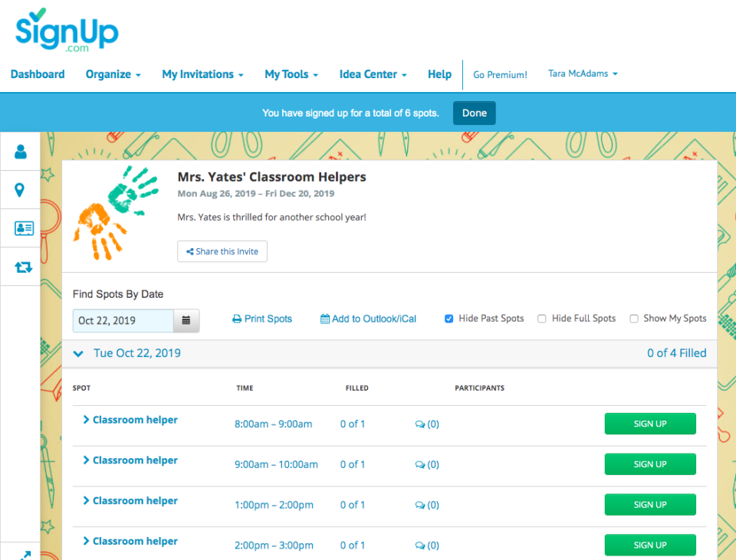The image size is (736, 560).
Task: Check the Show My Spots option
Action: coord(634,318)
